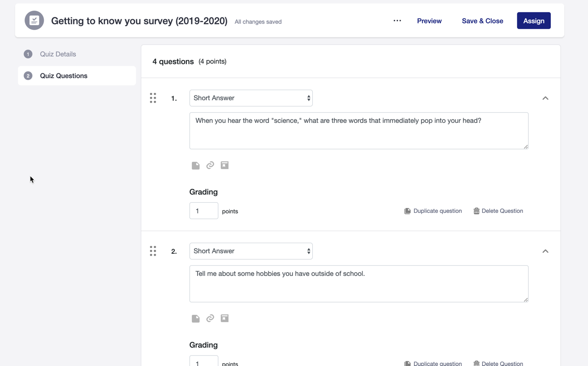Viewport: 588px width, 366px height.
Task: Click the file attachment icon under question 1
Action: point(196,166)
